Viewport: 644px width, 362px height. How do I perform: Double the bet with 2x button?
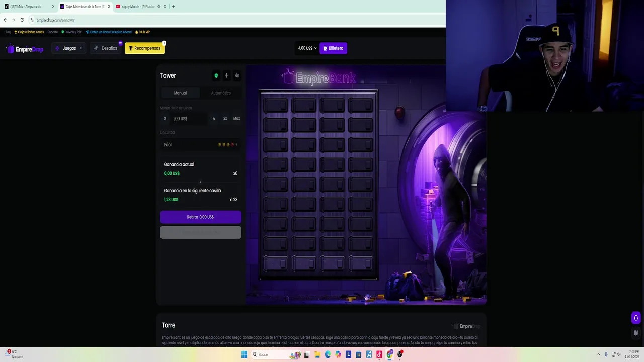tap(225, 119)
